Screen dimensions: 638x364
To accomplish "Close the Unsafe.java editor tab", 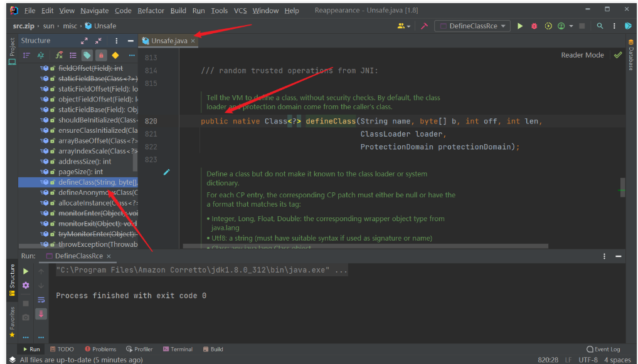I will pyautogui.click(x=193, y=41).
